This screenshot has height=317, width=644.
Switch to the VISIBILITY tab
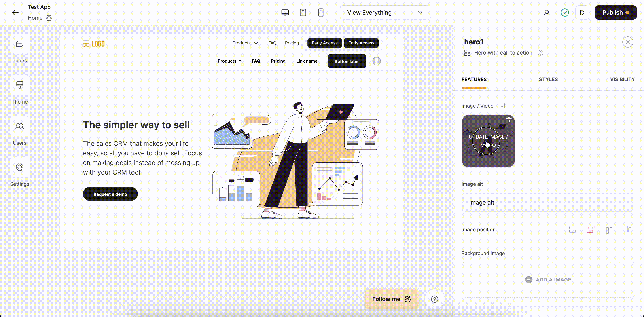(x=622, y=80)
